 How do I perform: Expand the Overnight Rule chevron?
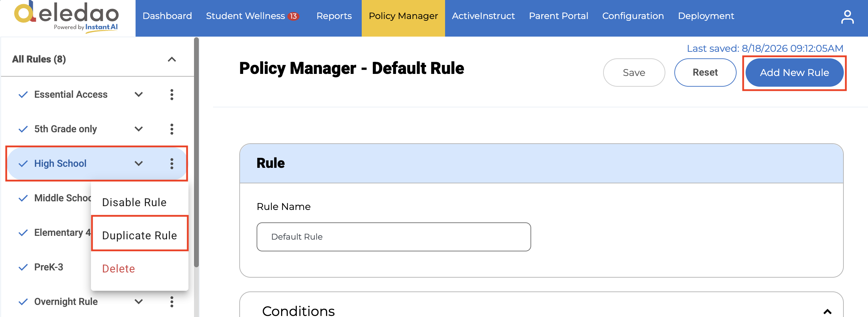[x=139, y=301]
